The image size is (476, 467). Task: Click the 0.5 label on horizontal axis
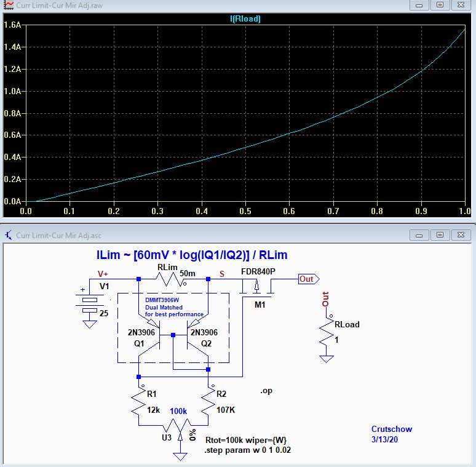tap(245, 211)
